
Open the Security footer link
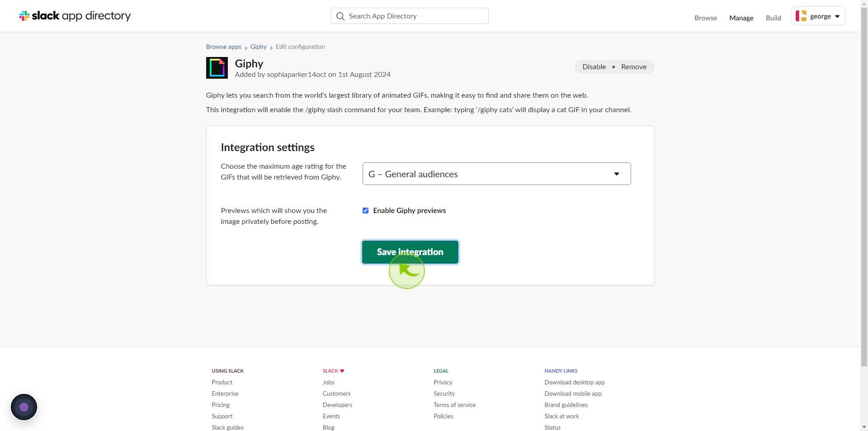pos(444,394)
